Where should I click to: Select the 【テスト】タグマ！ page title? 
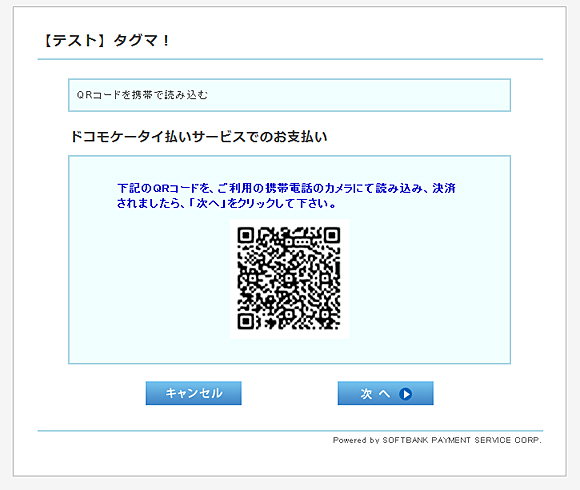coord(105,40)
